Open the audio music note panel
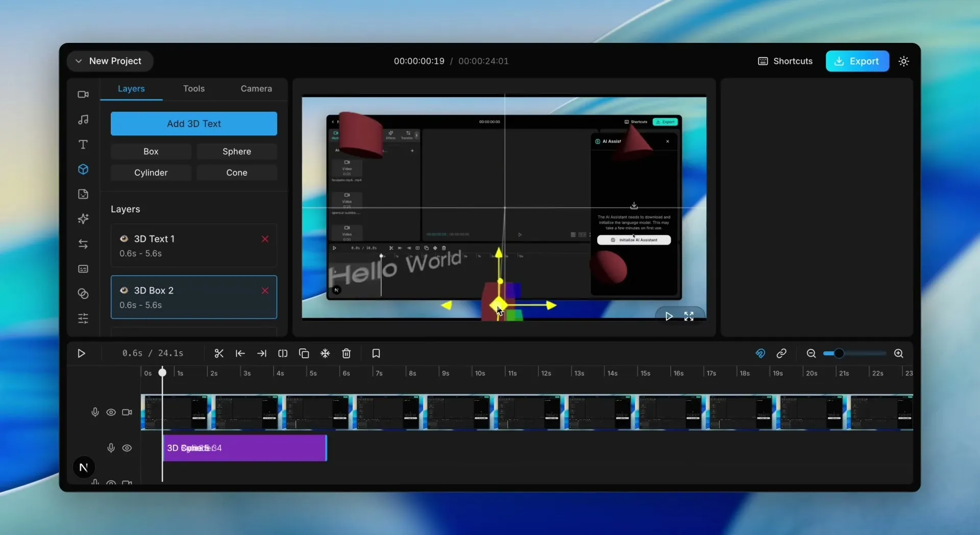 [83, 119]
